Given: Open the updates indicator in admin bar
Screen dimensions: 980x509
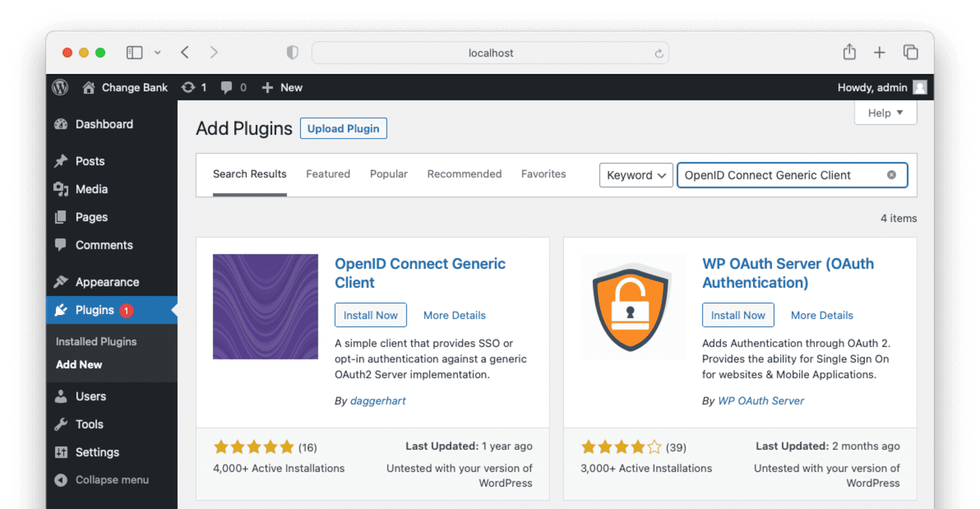Looking at the screenshot, I should (x=194, y=88).
